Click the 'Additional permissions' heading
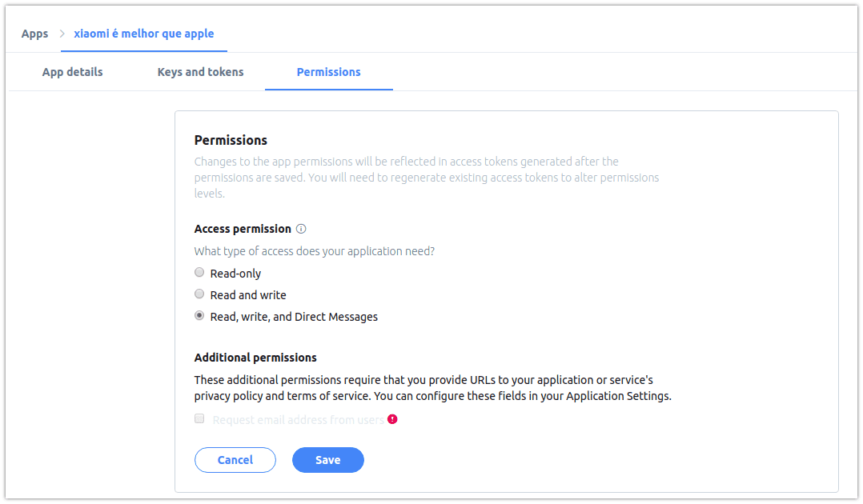The width and height of the screenshot is (863, 504). pos(255,358)
